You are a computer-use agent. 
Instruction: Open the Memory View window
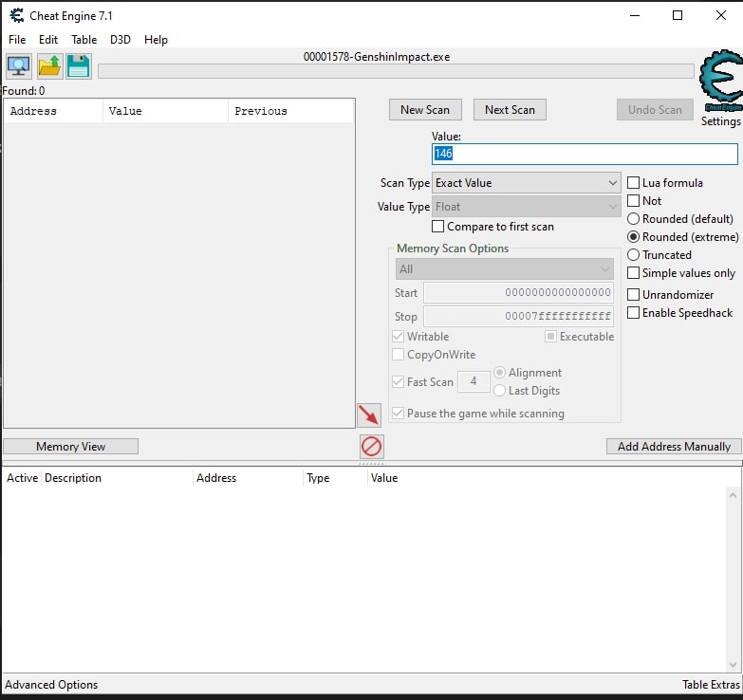[70, 446]
